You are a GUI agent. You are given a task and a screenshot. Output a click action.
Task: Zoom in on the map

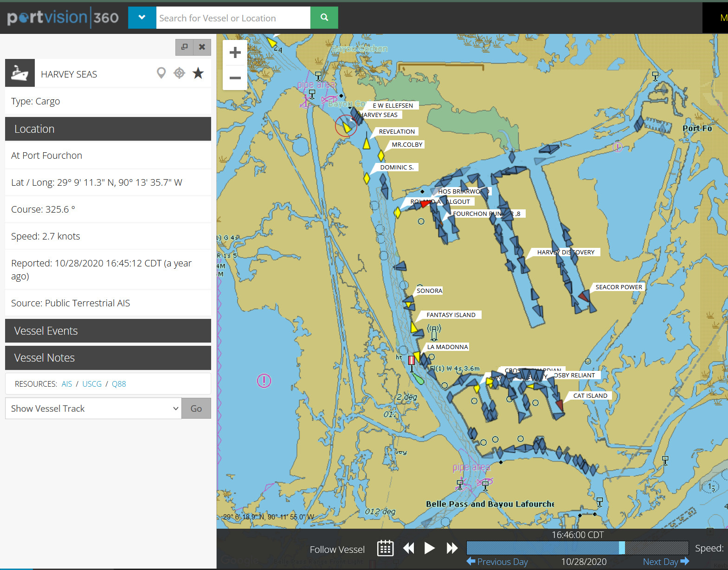(x=235, y=52)
